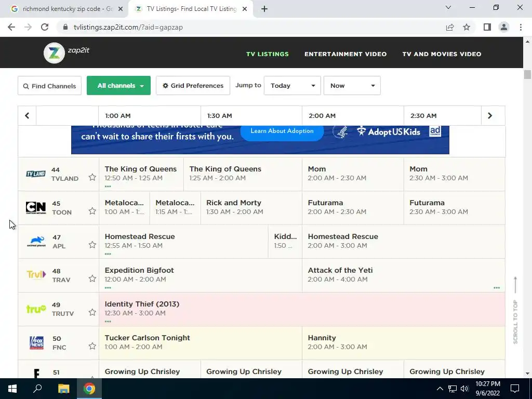532x399 pixels.
Task: Share this page icon
Action: click(x=450, y=27)
